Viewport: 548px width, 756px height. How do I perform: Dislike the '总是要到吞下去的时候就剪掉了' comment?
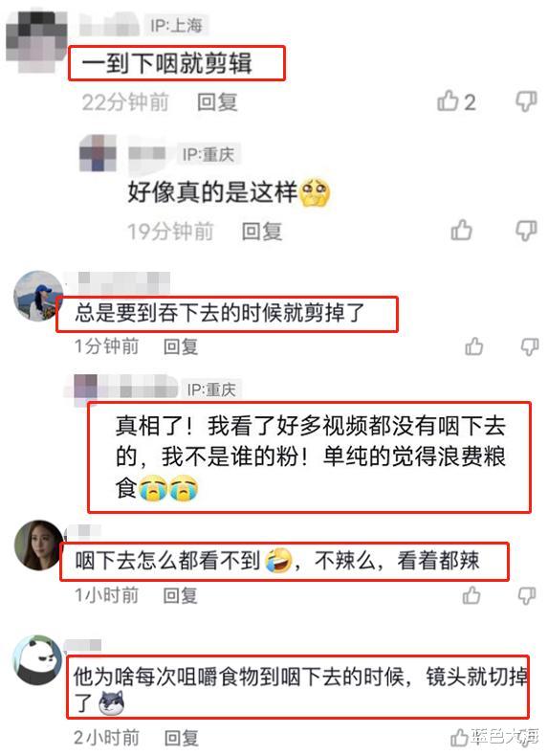[530, 346]
